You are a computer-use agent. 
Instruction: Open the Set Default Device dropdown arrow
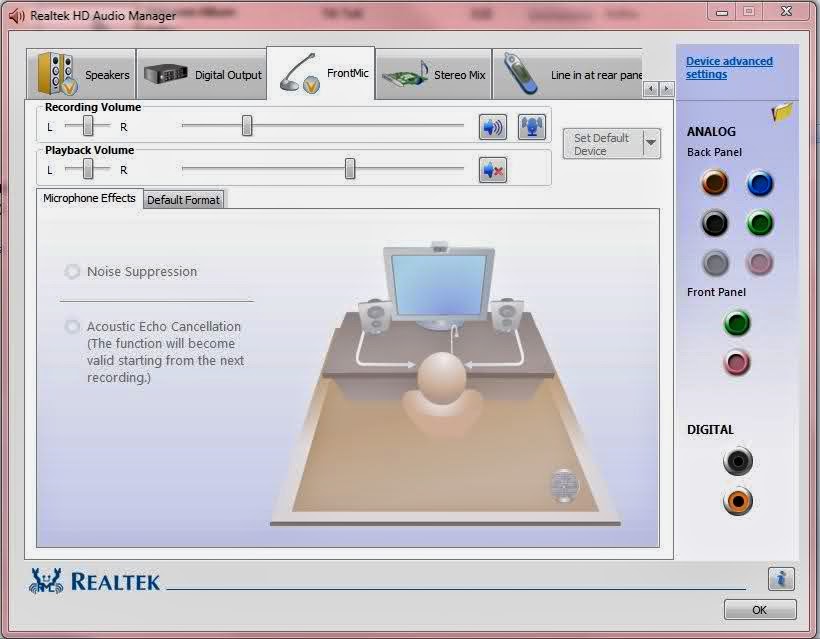point(652,143)
